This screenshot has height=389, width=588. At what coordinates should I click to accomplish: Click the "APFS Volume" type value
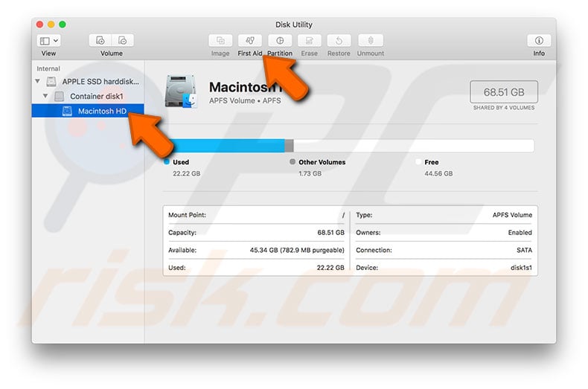pos(512,215)
